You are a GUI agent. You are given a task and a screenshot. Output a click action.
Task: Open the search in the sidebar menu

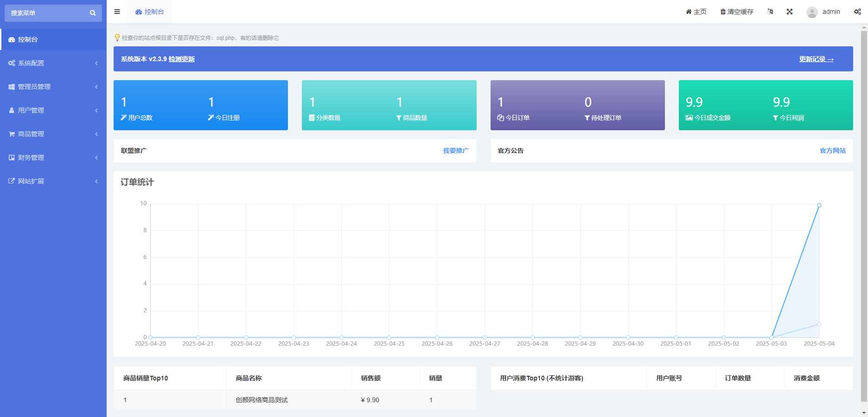(92, 13)
